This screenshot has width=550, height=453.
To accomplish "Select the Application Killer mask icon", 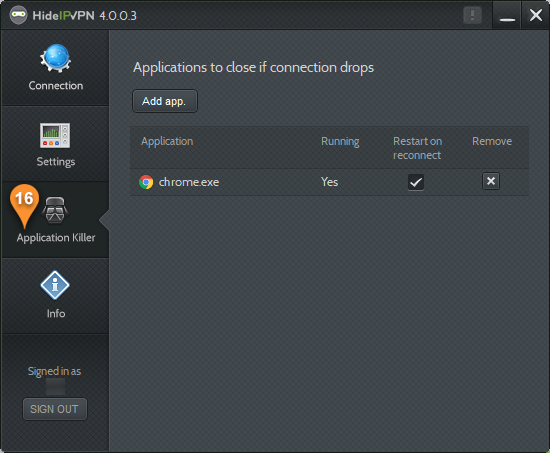I will [x=55, y=210].
